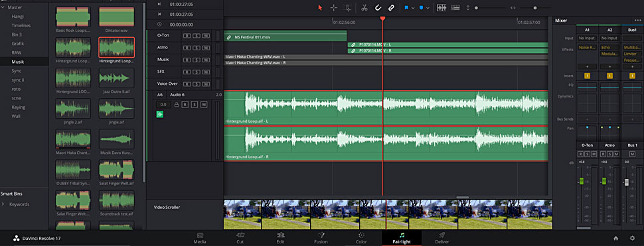
Task: Click the range in-point timecode icon
Action: (x=159, y=15)
